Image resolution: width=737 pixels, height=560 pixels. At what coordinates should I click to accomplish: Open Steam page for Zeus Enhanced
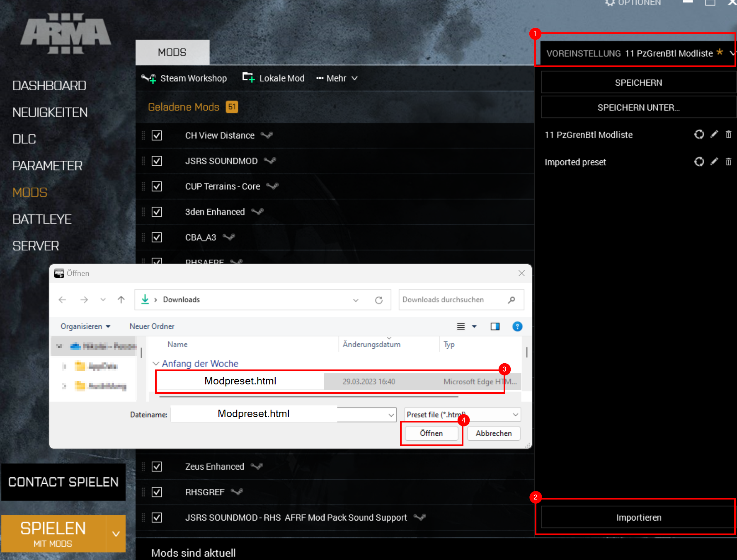point(257,466)
